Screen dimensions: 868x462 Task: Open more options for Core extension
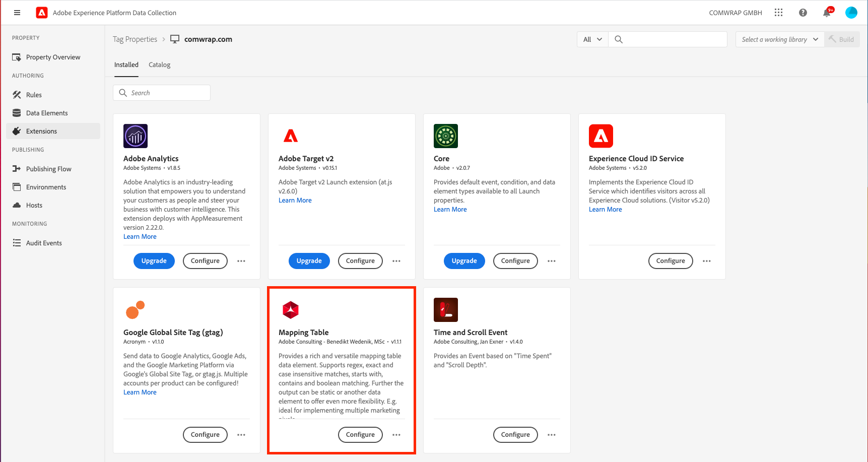(x=552, y=261)
